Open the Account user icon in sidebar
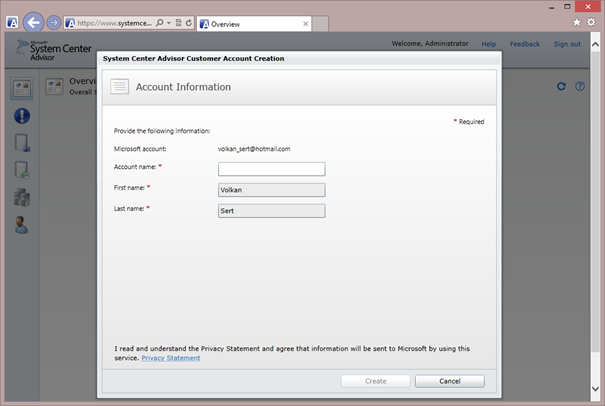Screen dimensions: 605x406 tap(21, 225)
